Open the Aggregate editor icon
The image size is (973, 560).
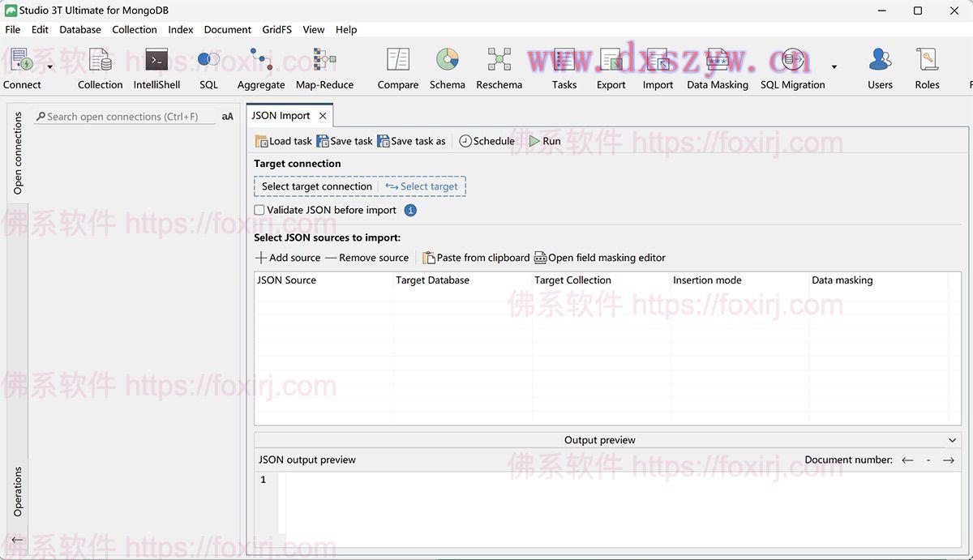261,68
